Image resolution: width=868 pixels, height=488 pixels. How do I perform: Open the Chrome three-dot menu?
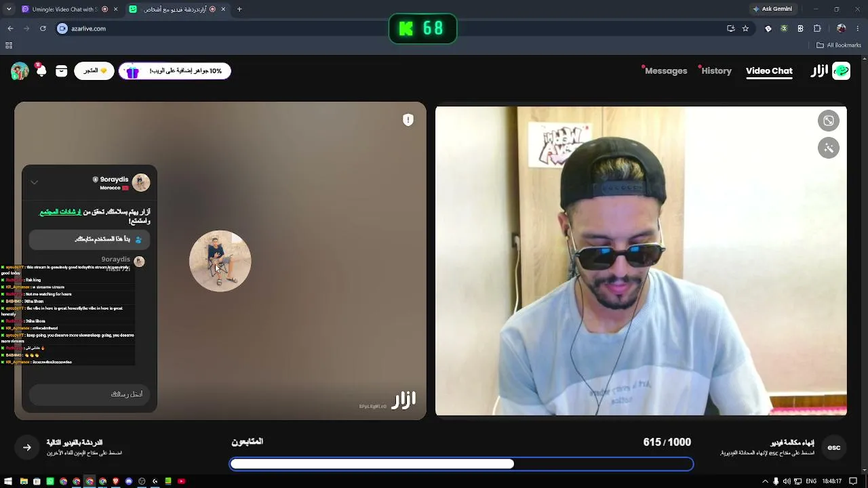click(x=859, y=28)
